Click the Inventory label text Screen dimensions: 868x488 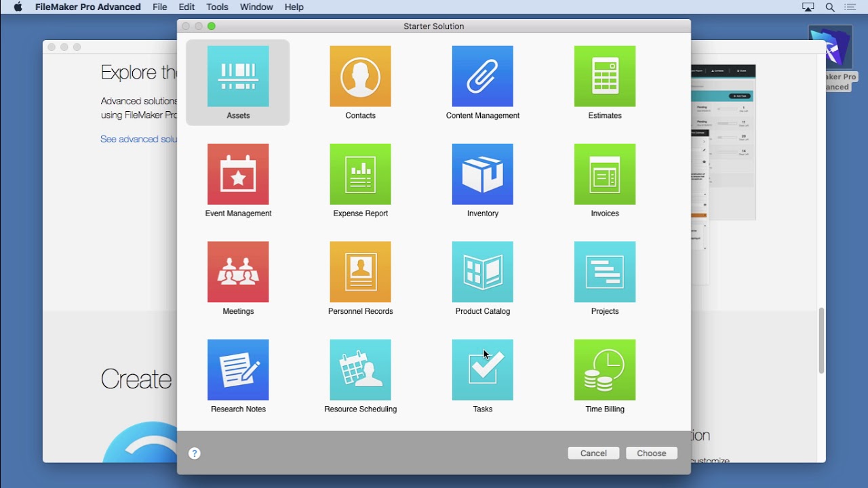(x=483, y=213)
